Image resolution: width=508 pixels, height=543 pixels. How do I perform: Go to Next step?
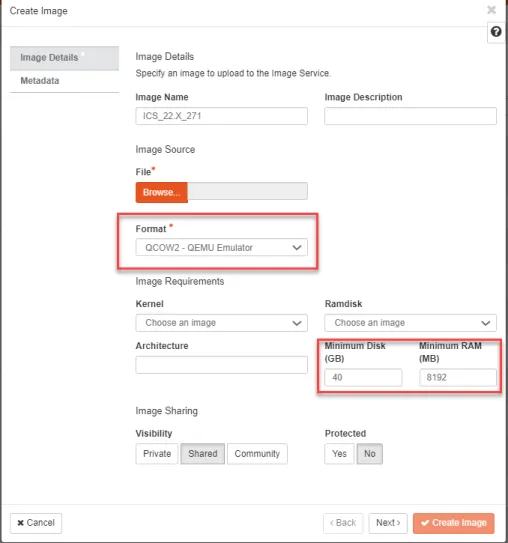pyautogui.click(x=388, y=523)
